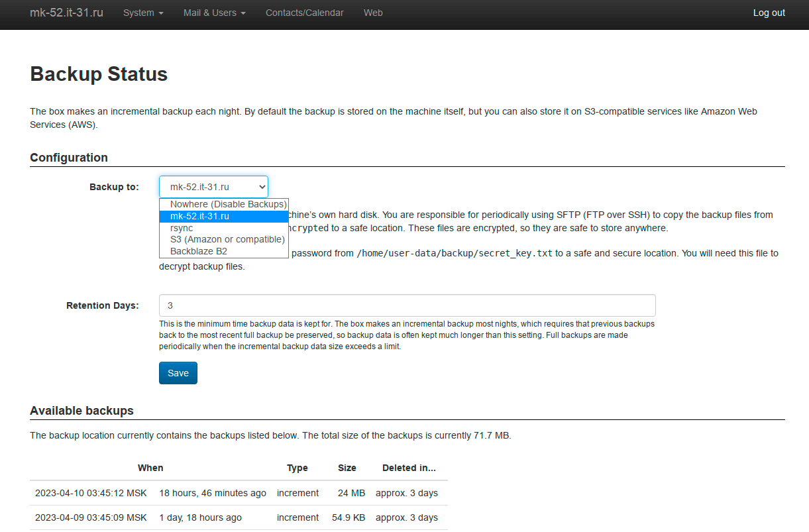The image size is (809, 532).
Task: Choose the highlighted mk-52.it-31.ru dropdown option
Action: pyautogui.click(x=223, y=216)
